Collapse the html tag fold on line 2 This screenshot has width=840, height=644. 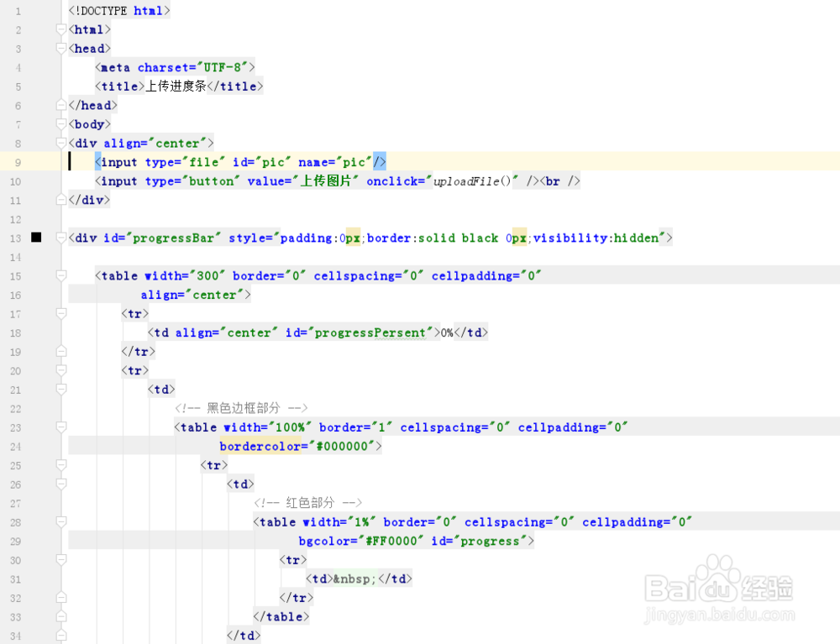pos(61,29)
